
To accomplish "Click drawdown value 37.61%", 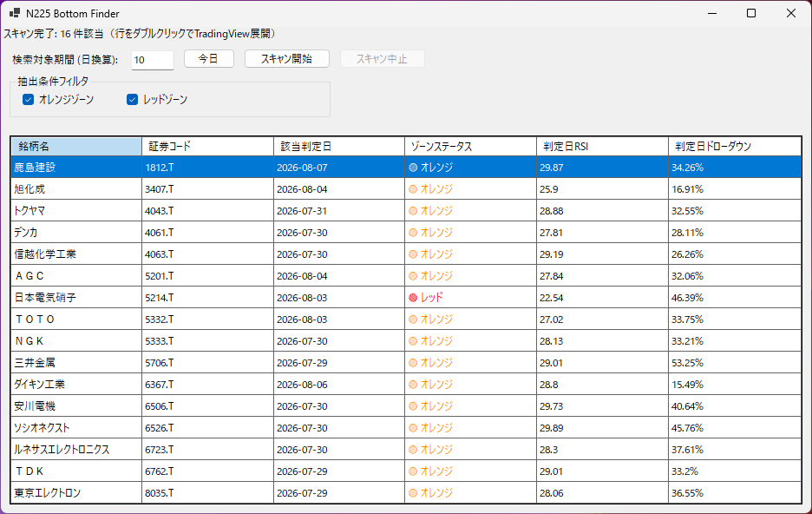I will pos(688,450).
